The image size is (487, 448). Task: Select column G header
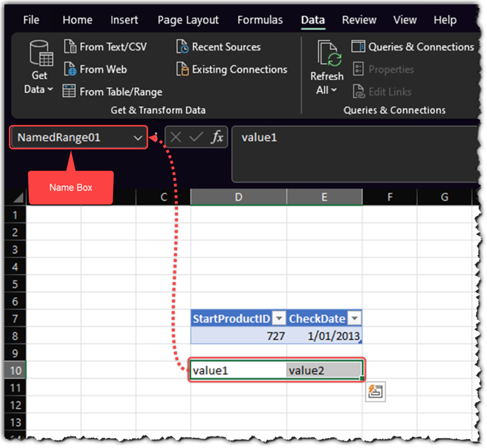pyautogui.click(x=444, y=197)
